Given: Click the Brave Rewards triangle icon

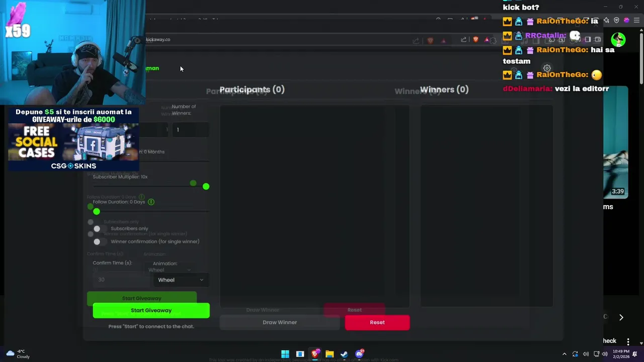Looking at the screenshot, I should [x=487, y=40].
